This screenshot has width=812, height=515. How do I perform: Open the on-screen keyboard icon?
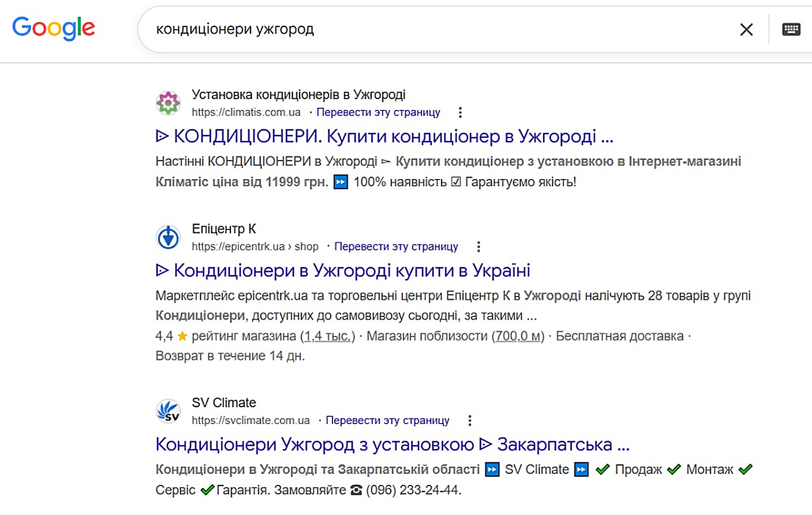[791, 29]
